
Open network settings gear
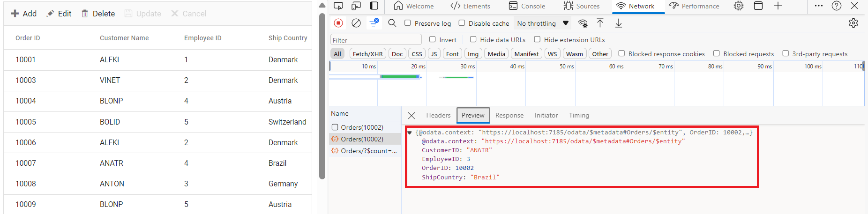pyautogui.click(x=853, y=23)
